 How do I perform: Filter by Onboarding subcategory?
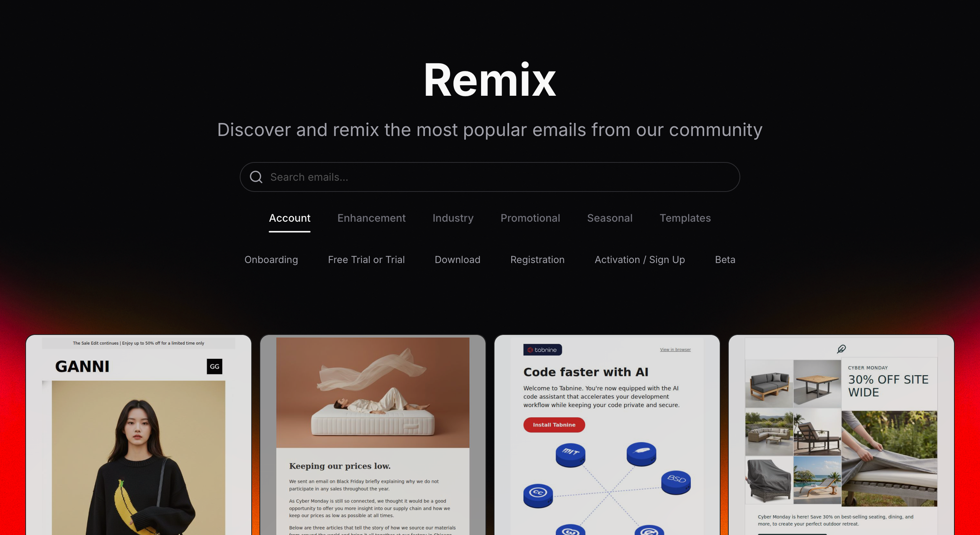(271, 260)
